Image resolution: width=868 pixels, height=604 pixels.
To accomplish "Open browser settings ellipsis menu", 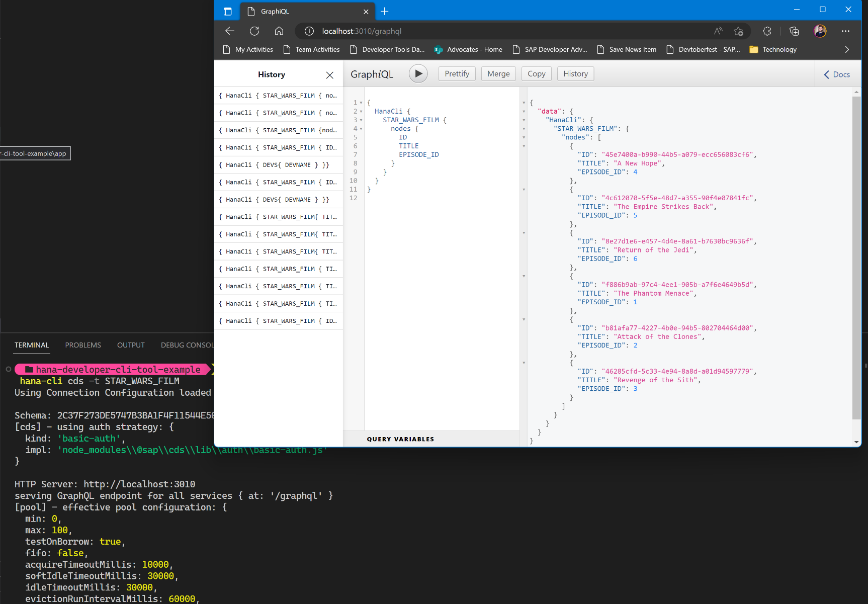I will pyautogui.click(x=845, y=31).
